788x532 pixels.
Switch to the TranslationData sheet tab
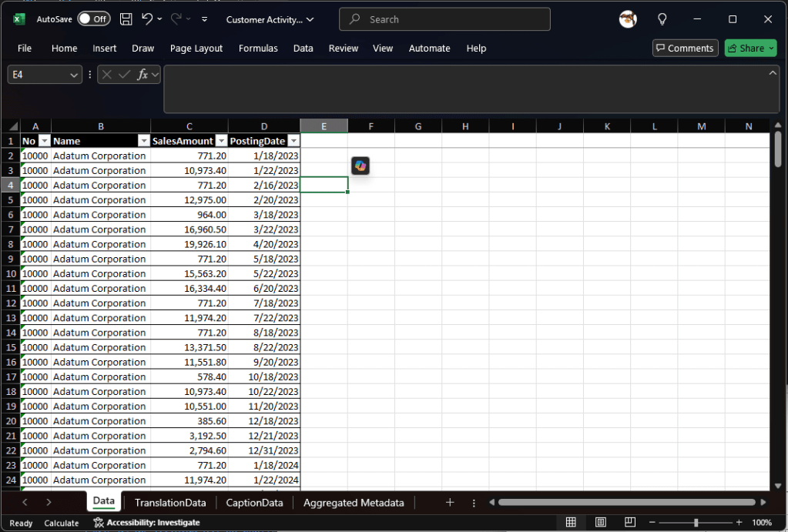pos(170,503)
